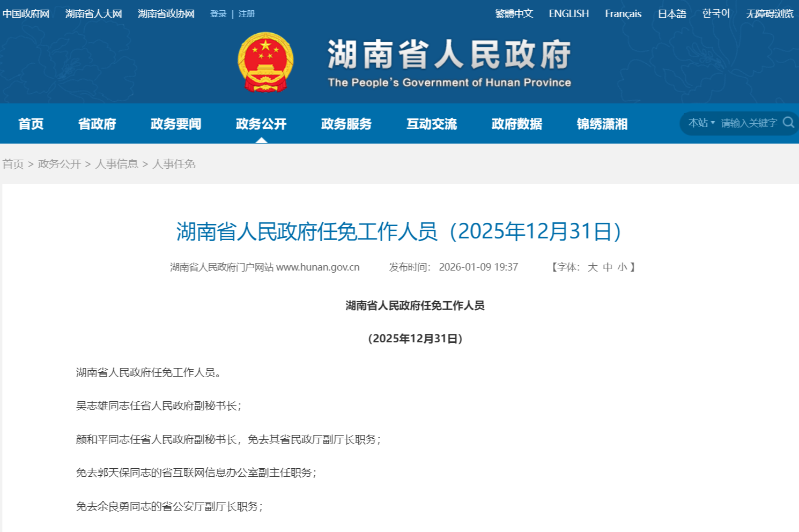Click the national emblem logo
The width and height of the screenshot is (799, 532).
[x=265, y=62]
